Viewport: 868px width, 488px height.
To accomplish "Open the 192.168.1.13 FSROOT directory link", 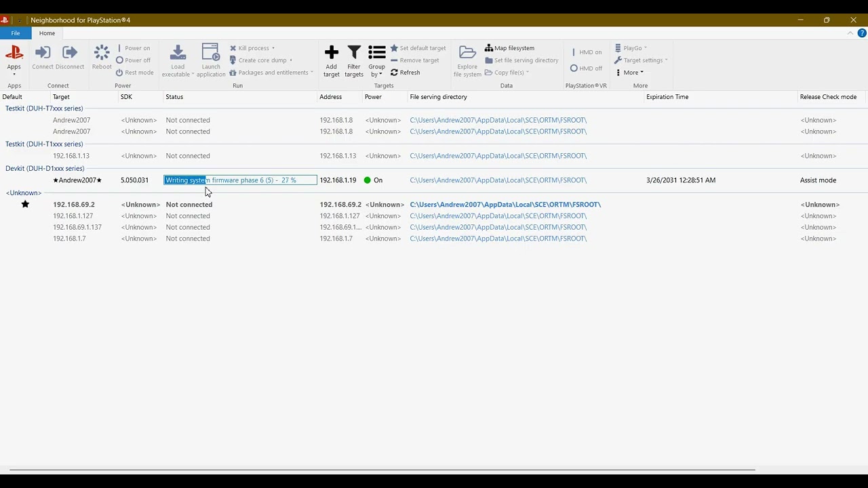I will 498,156.
